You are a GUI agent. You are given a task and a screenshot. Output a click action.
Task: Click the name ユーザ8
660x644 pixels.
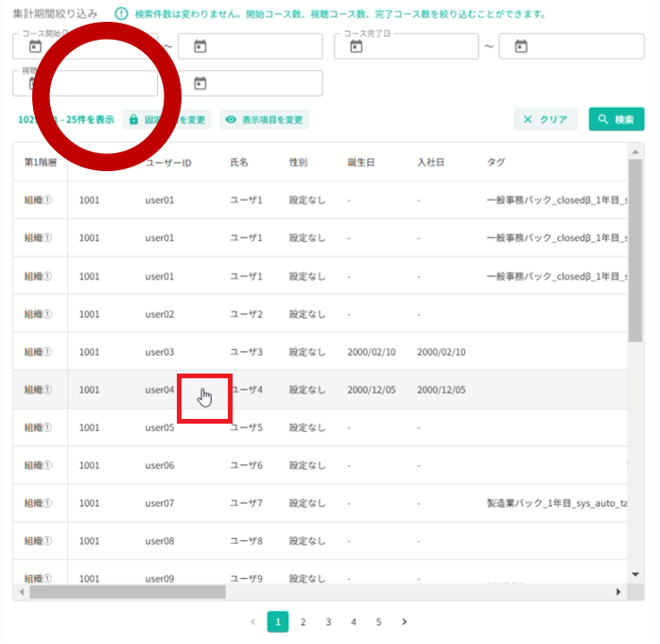246,541
